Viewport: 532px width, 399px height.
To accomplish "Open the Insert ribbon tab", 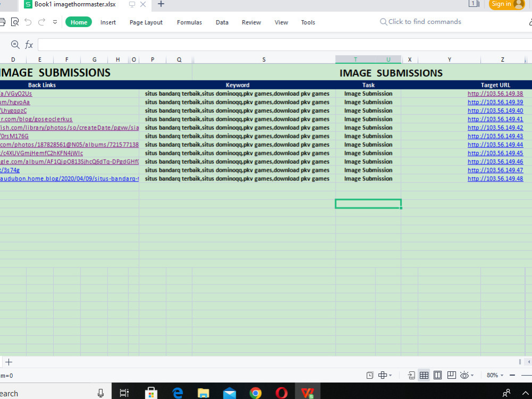I will point(108,22).
